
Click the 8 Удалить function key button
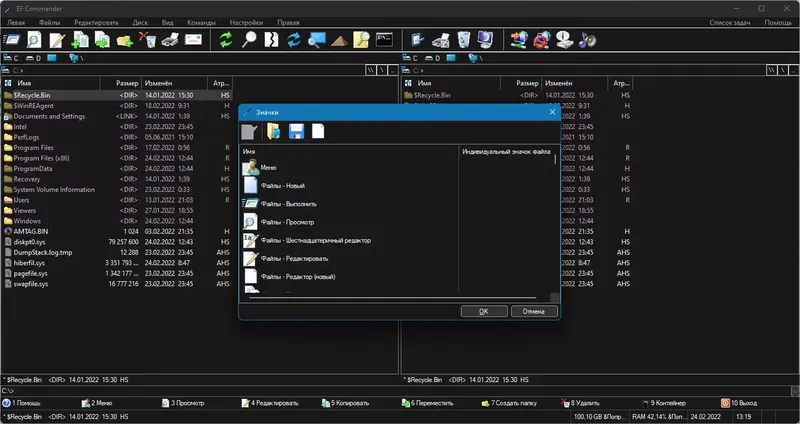pyautogui.click(x=581, y=403)
